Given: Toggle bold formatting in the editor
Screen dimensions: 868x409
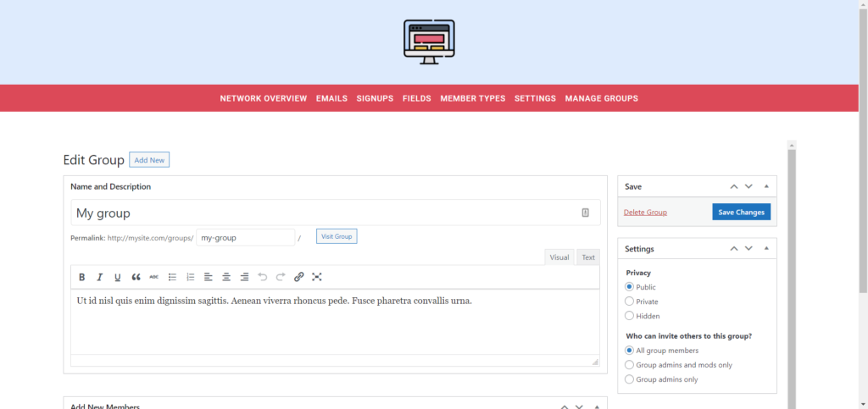Looking at the screenshot, I should [x=82, y=277].
